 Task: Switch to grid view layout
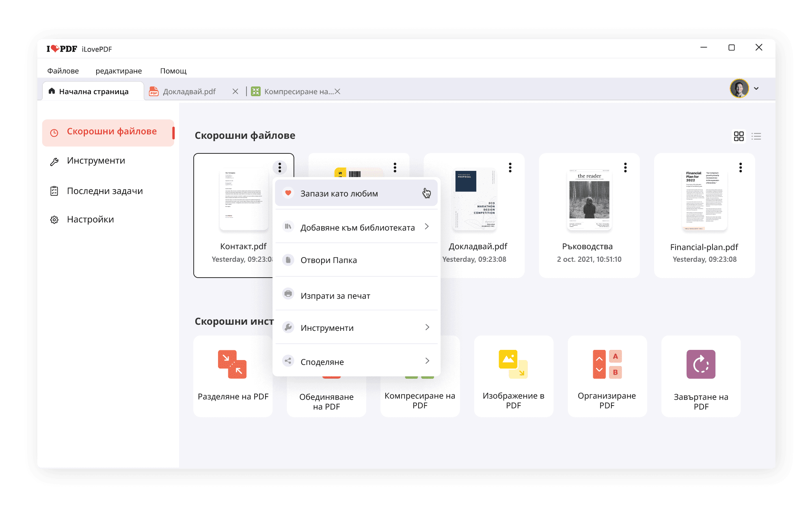pos(739,136)
